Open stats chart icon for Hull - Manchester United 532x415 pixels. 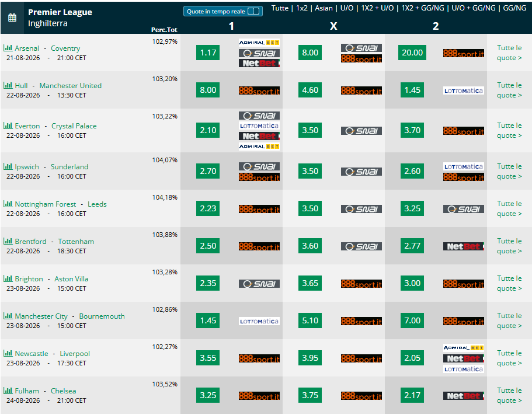pyautogui.click(x=8, y=85)
